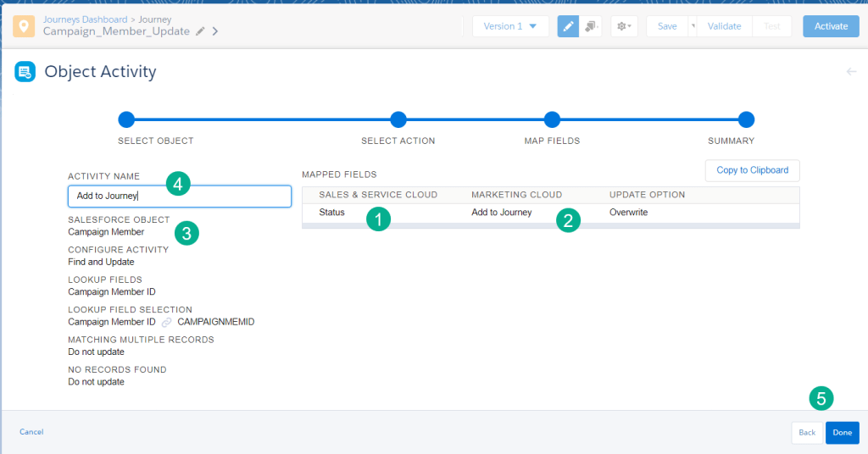Click the Journey Builder location pin icon

point(24,26)
